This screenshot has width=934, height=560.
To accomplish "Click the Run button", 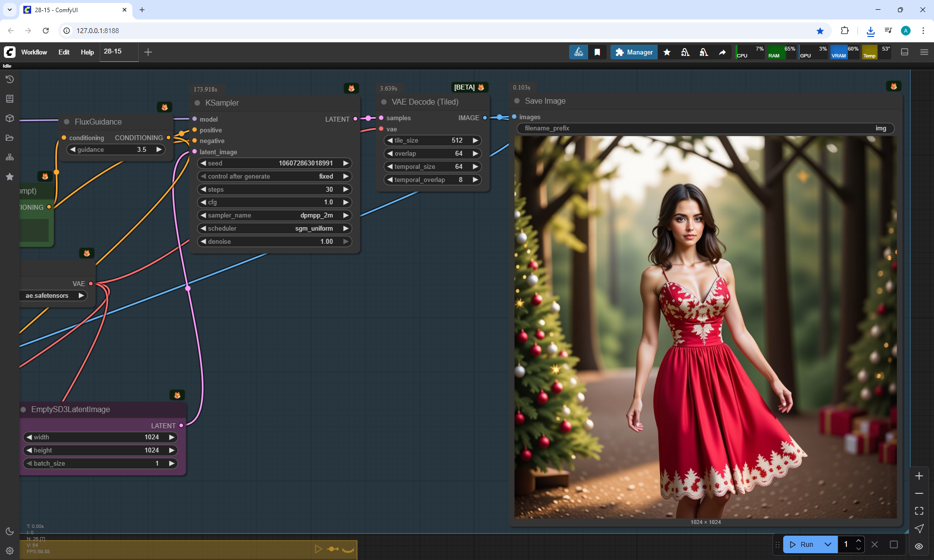I will point(802,544).
